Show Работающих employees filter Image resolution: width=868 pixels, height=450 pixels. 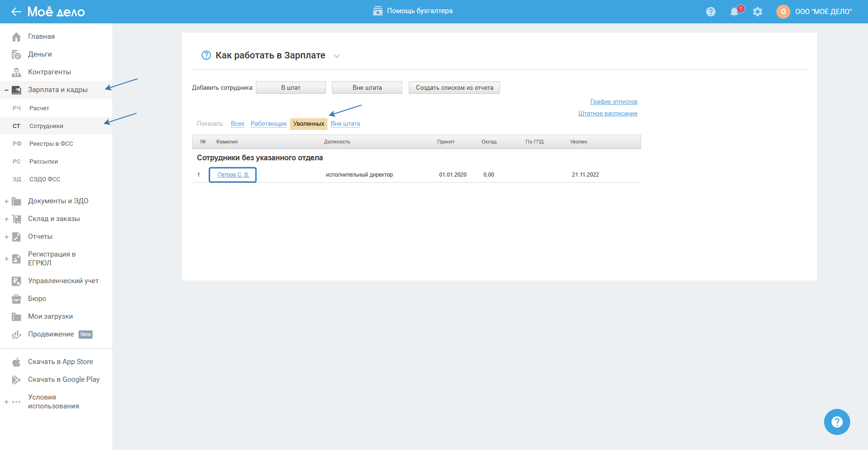[268, 124]
